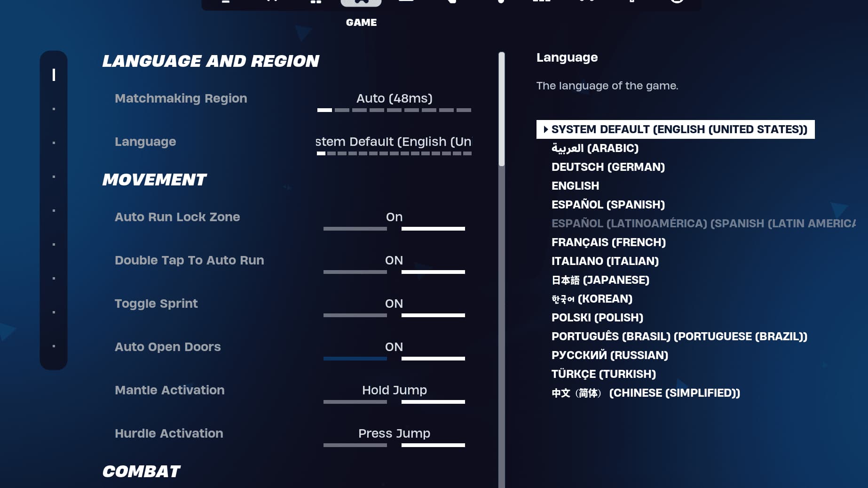Click the active top marker in the left sidebar

(x=54, y=75)
